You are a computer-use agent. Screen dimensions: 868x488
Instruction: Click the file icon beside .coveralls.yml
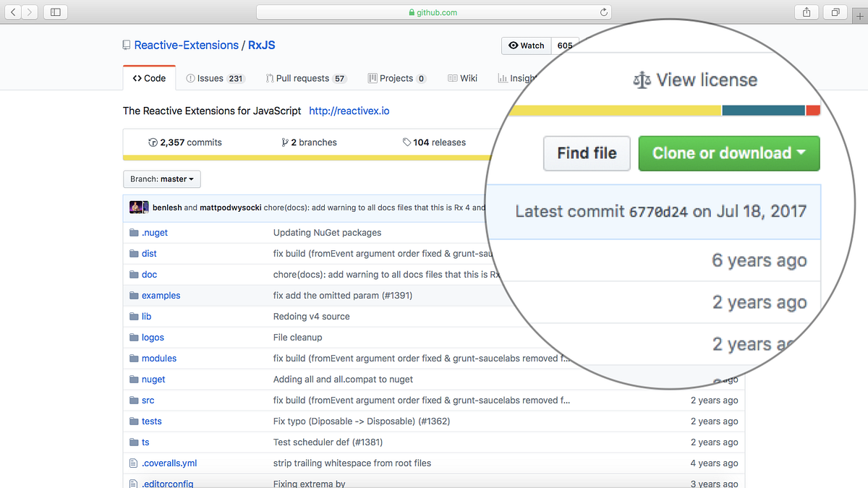pyautogui.click(x=133, y=463)
